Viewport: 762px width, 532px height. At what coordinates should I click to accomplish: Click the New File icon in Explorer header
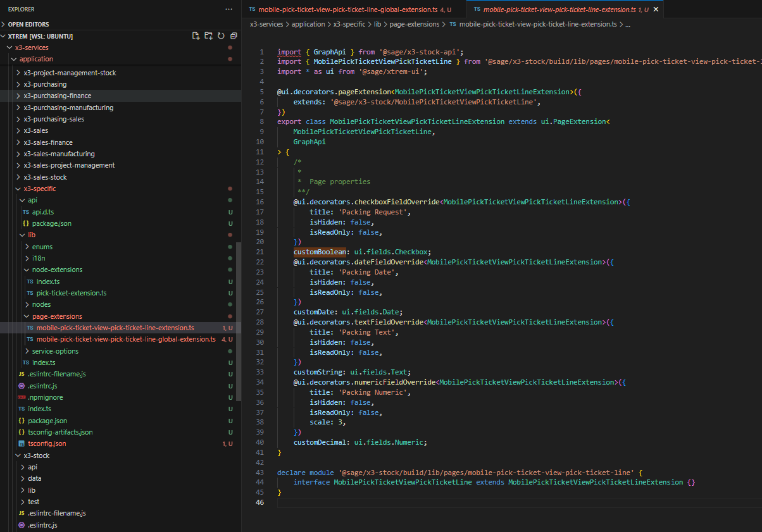pos(196,36)
